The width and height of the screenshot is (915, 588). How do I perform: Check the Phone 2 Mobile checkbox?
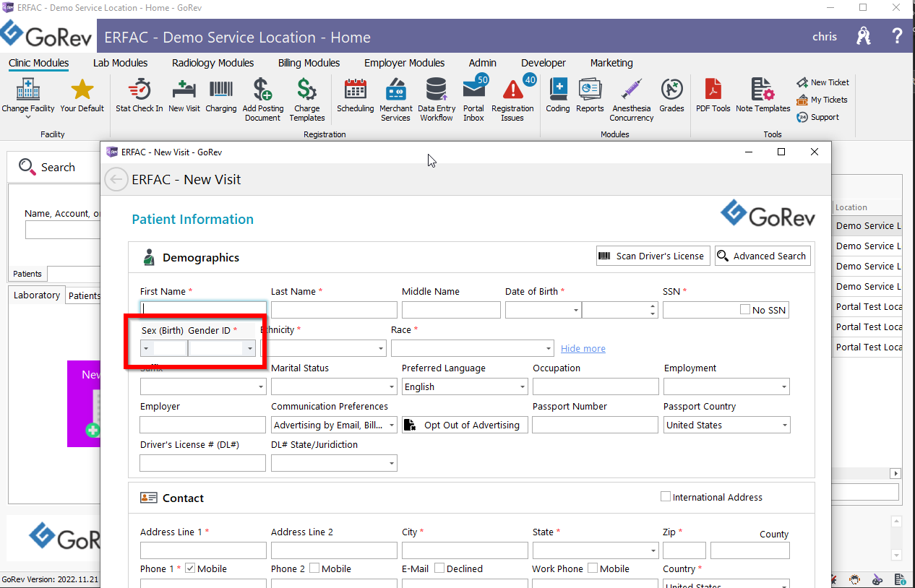pyautogui.click(x=314, y=568)
